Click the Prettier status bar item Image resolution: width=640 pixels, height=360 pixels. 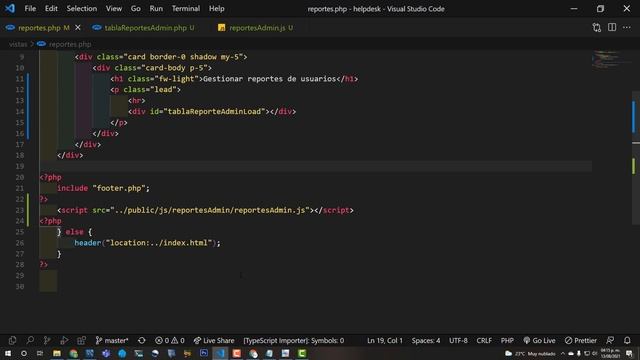click(x=580, y=340)
